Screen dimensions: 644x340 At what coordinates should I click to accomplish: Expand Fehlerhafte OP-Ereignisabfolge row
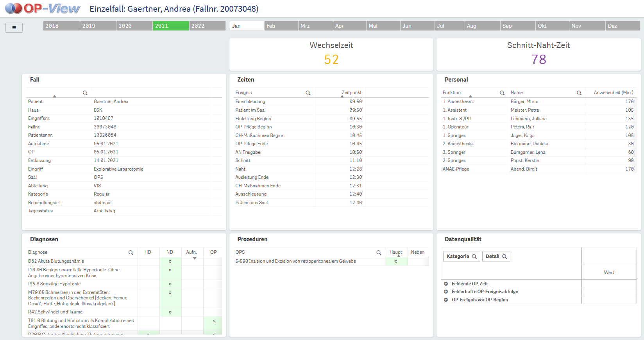pyautogui.click(x=446, y=292)
